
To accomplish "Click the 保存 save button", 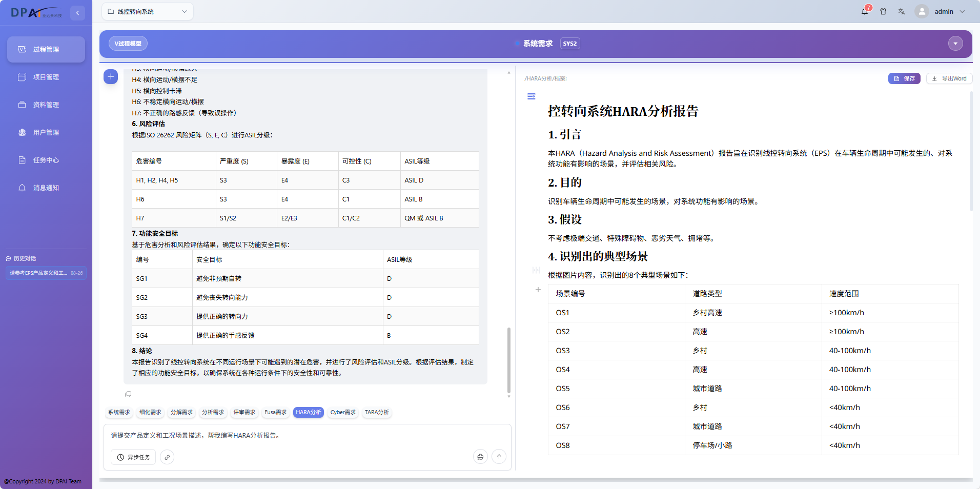I will click(904, 78).
